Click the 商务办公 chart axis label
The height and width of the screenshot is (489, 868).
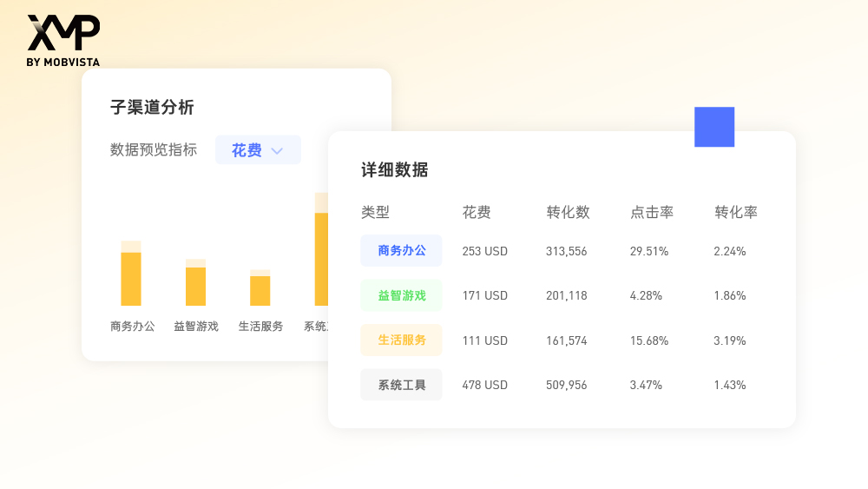[132, 327]
